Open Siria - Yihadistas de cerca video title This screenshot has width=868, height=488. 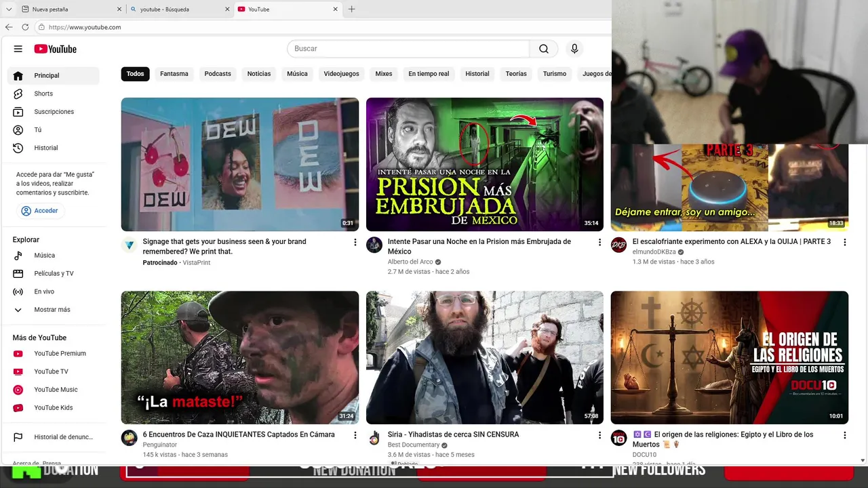click(453, 434)
